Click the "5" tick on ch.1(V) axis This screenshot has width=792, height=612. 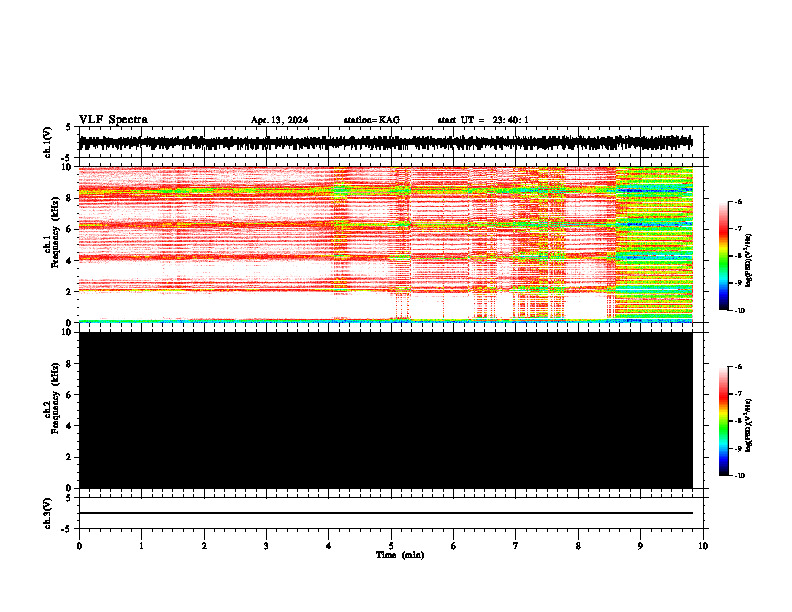tap(69, 127)
